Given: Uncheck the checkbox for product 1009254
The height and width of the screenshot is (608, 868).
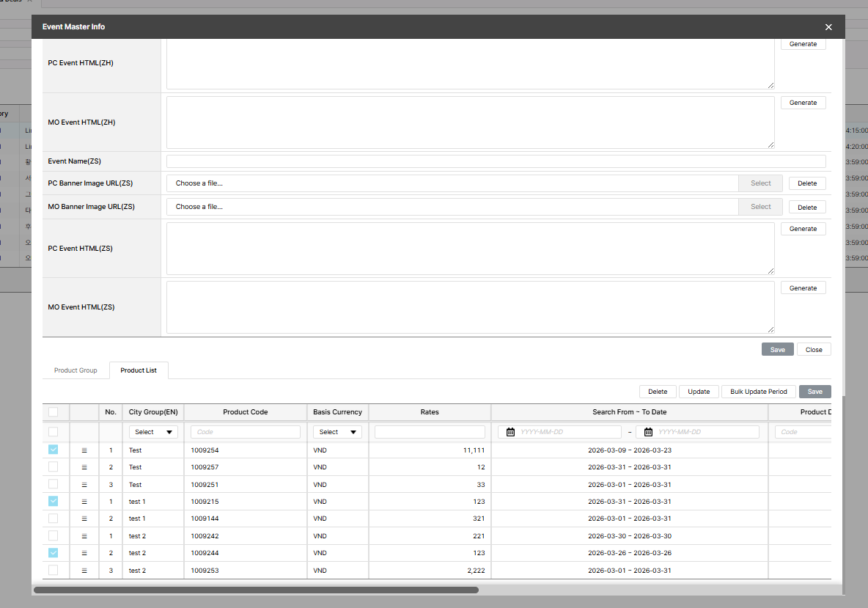Looking at the screenshot, I should [54, 450].
